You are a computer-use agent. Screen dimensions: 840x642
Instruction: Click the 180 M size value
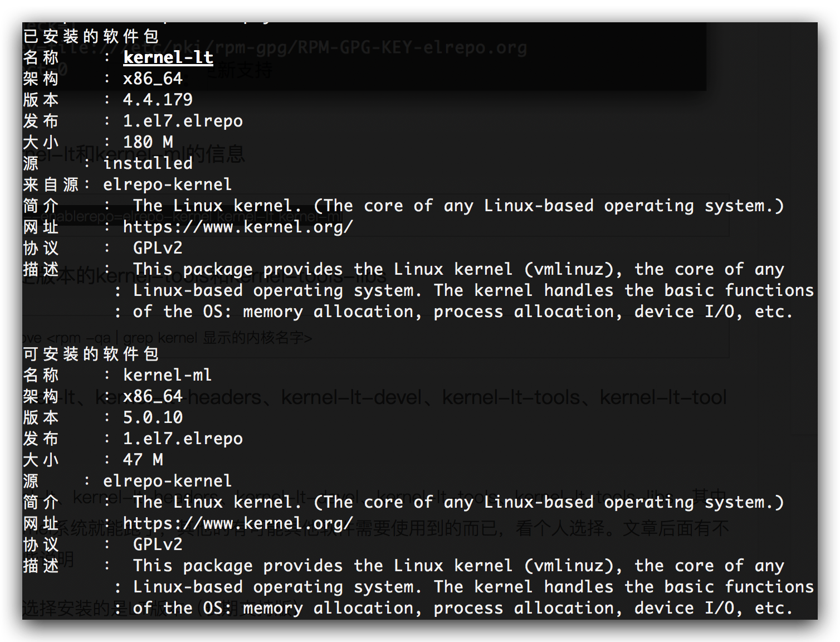pos(148,142)
